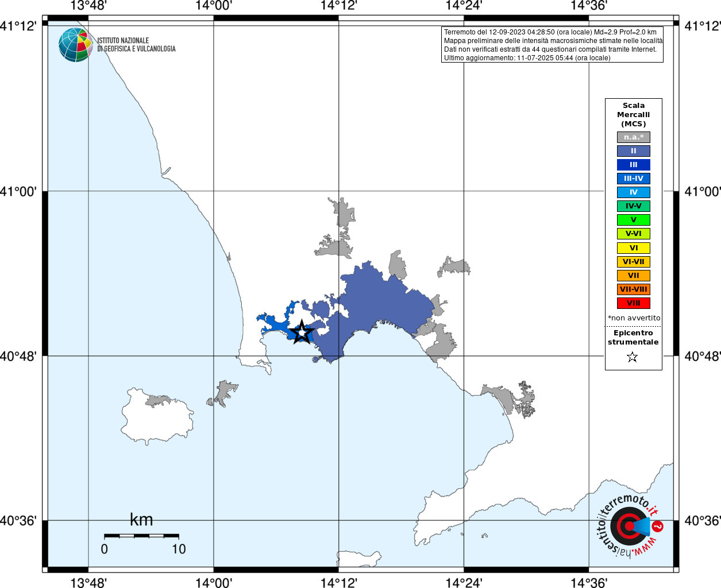Click left axis label 41°00'
721x588 pixels.
tap(18, 191)
